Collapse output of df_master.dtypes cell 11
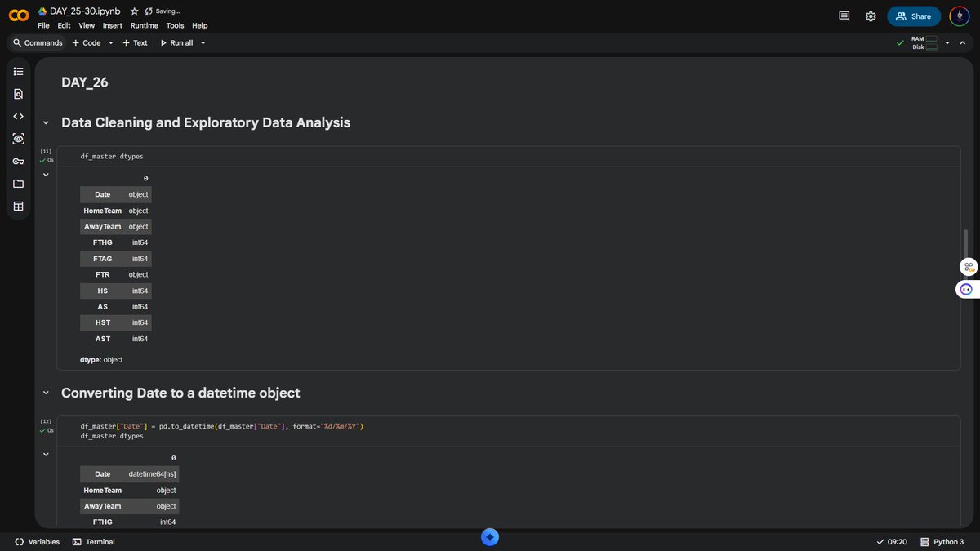 point(46,174)
